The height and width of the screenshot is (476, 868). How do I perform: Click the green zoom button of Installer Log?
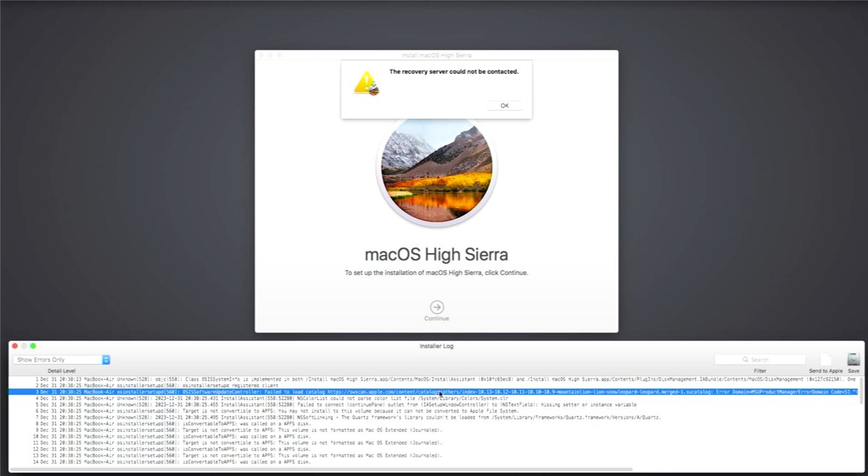coord(33,346)
